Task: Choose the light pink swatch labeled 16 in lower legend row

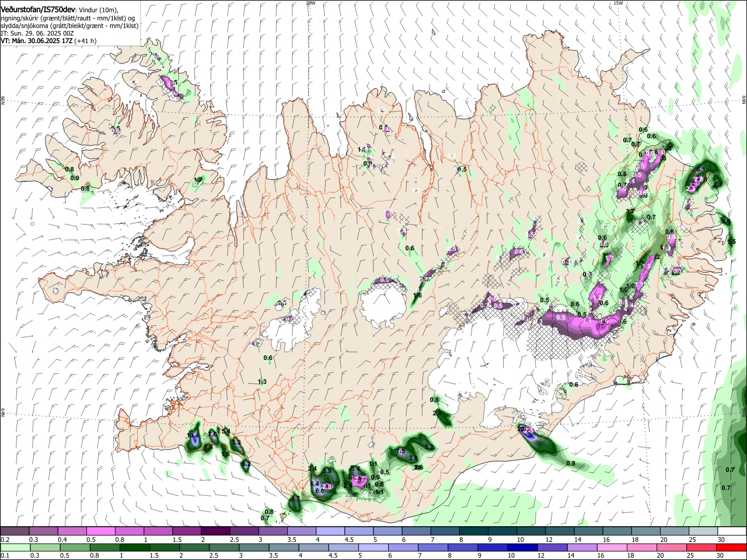Action: [x=611, y=547]
